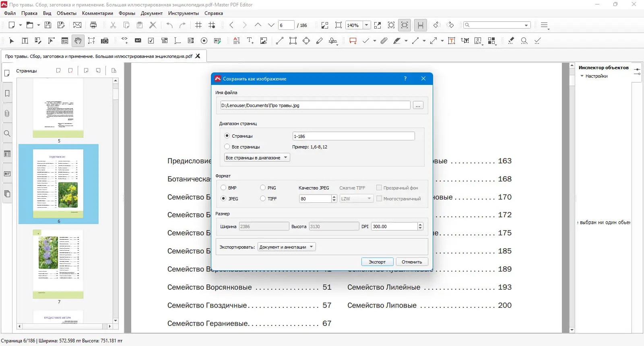This screenshot has height=346, width=644.
Task: Expand 'Документ и аннотации' export dropdown
Action: [x=287, y=247]
